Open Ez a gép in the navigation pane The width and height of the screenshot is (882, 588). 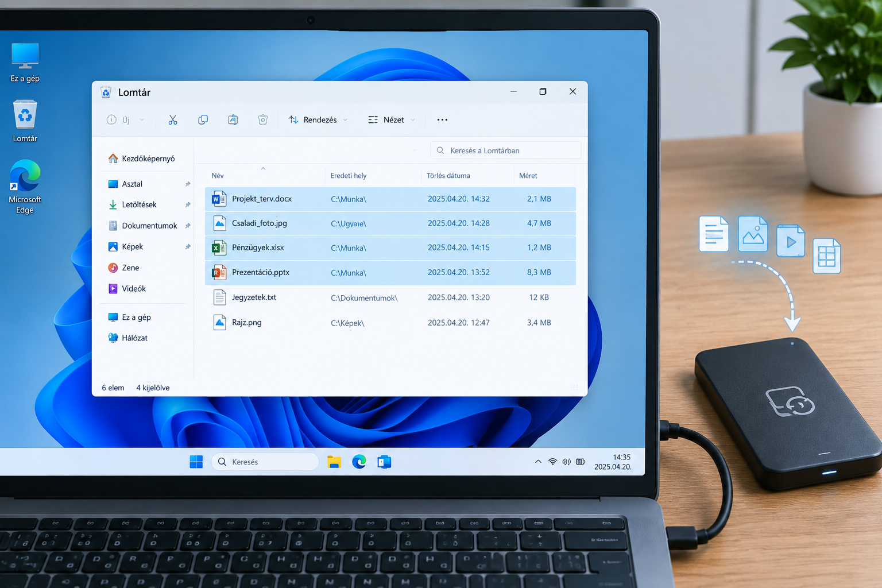point(130,318)
